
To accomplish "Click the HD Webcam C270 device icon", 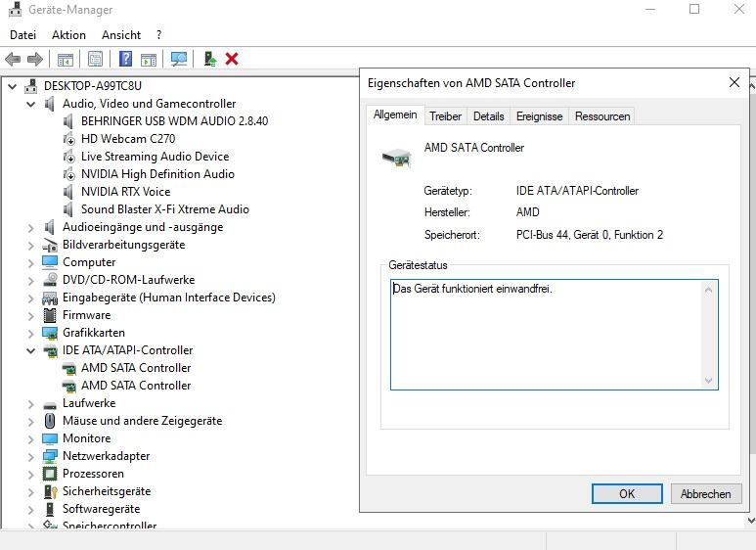I will click(68, 139).
